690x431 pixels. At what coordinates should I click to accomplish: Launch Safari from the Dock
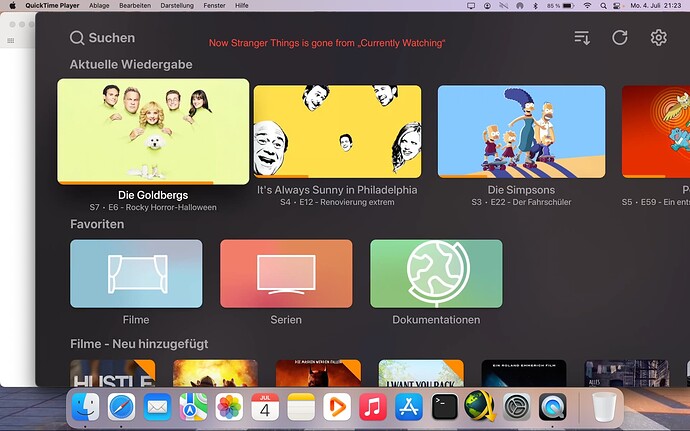pyautogui.click(x=121, y=407)
